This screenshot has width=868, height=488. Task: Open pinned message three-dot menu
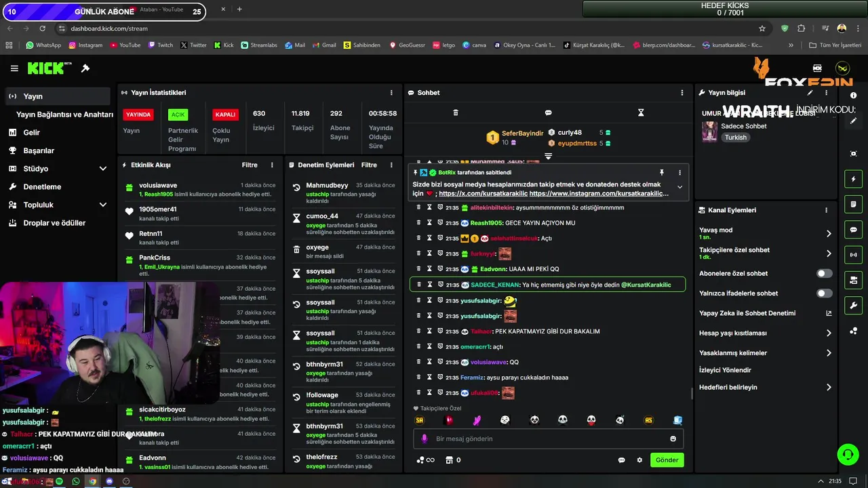[679, 173]
